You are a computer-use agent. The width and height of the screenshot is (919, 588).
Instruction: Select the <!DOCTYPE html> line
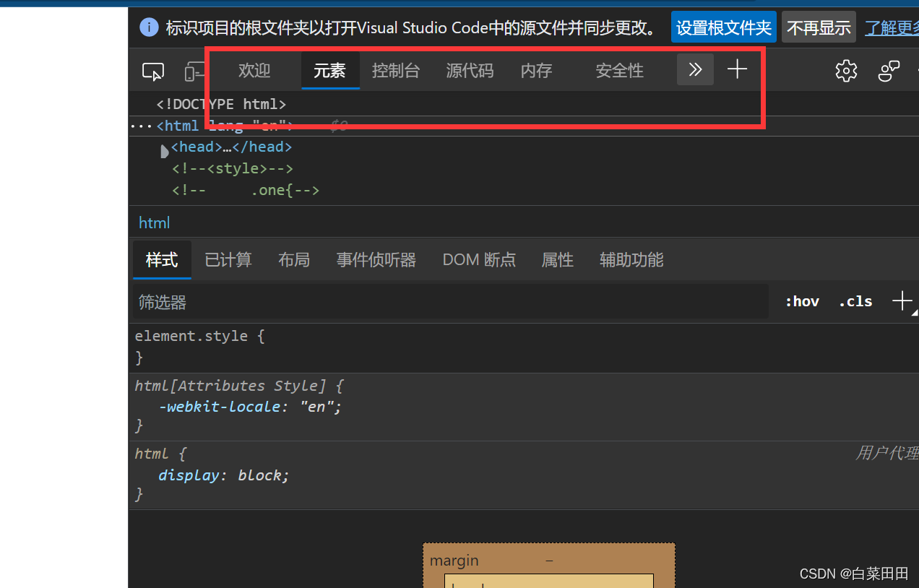(x=221, y=104)
